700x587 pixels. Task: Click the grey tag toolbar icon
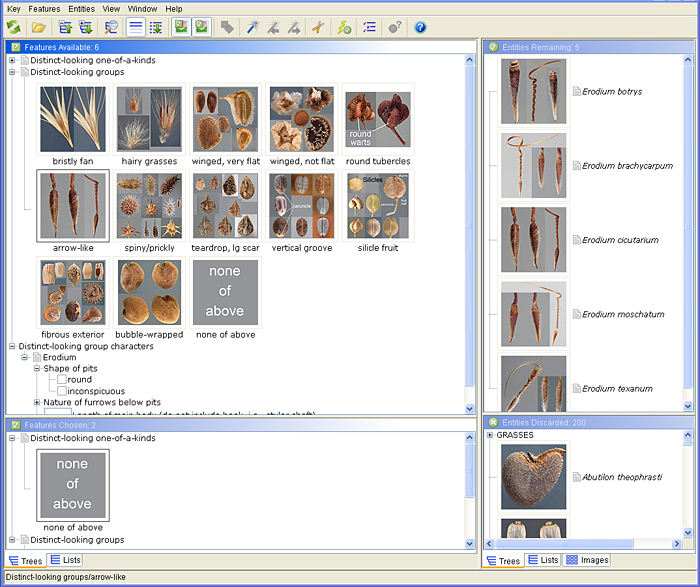[x=227, y=28]
